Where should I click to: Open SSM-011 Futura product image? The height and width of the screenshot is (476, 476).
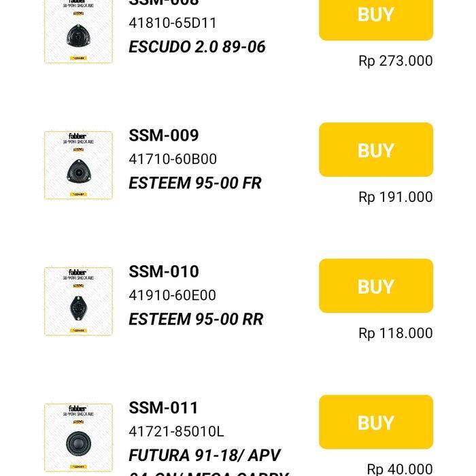[78, 437]
